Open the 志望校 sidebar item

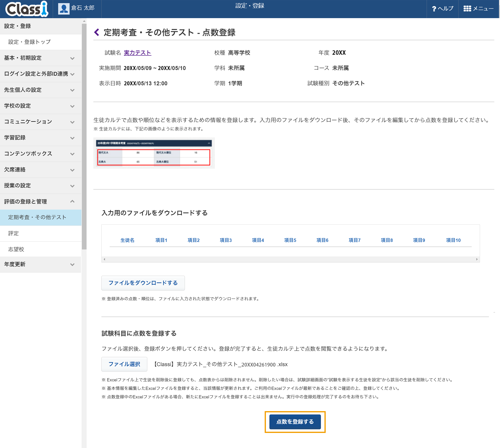pyautogui.click(x=41, y=249)
